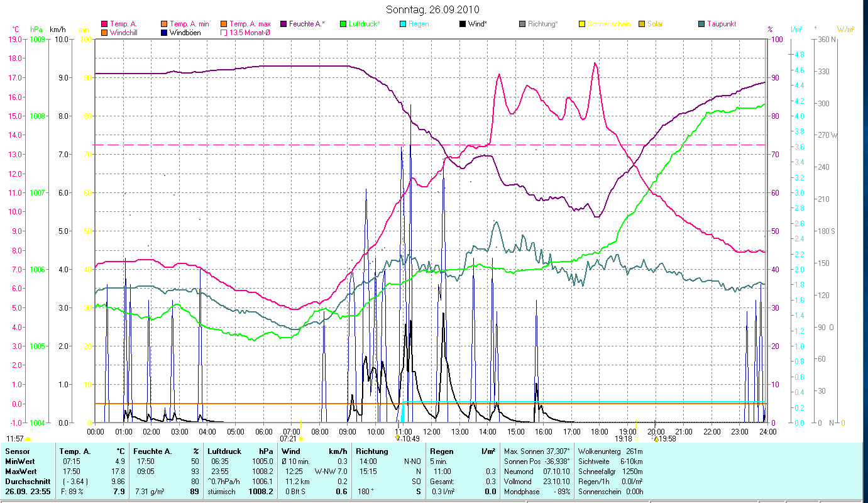Click the marker icon next to 10:49
This screenshot has height=503, width=868.
click(397, 438)
